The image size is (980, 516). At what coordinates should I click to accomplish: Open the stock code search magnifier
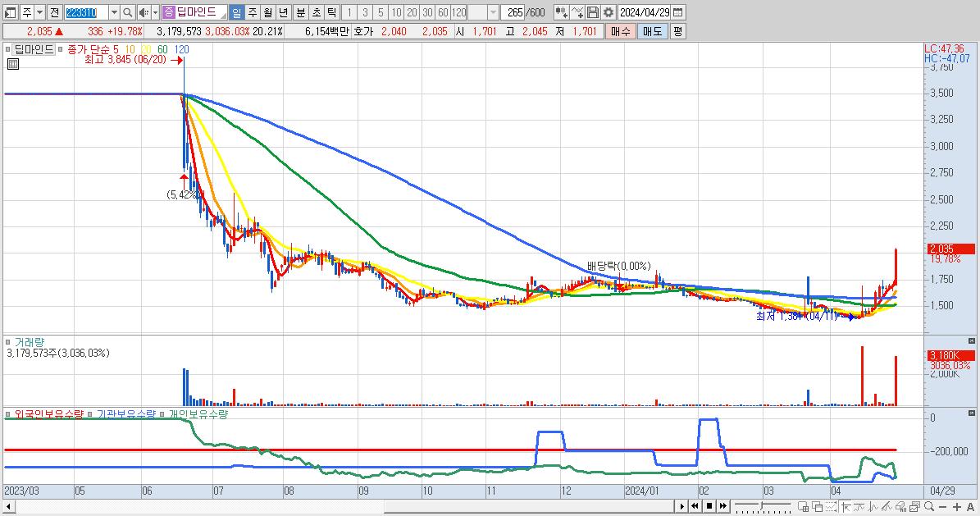pos(127,12)
